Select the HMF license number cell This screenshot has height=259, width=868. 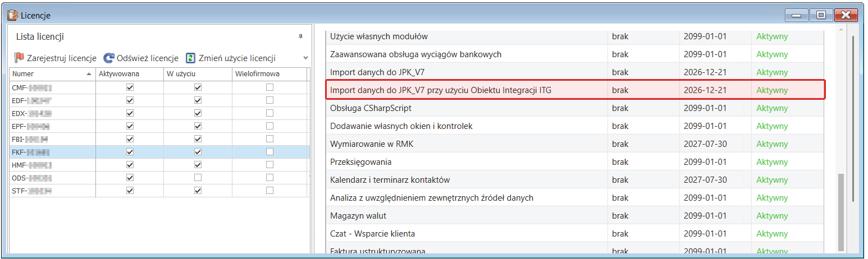point(52,165)
